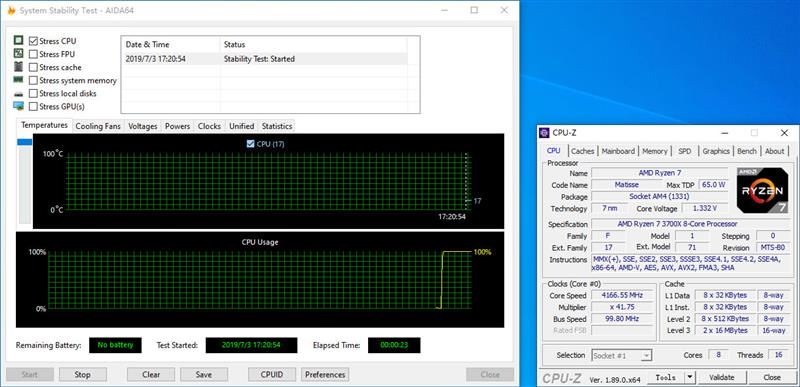Switch to the Powers tab

coord(177,126)
